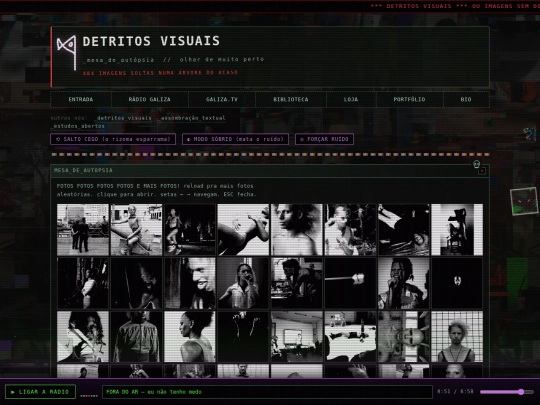This screenshot has width=540, height=405.
Task: Open photo of person lying on white floor
Action: [x=350, y=337]
